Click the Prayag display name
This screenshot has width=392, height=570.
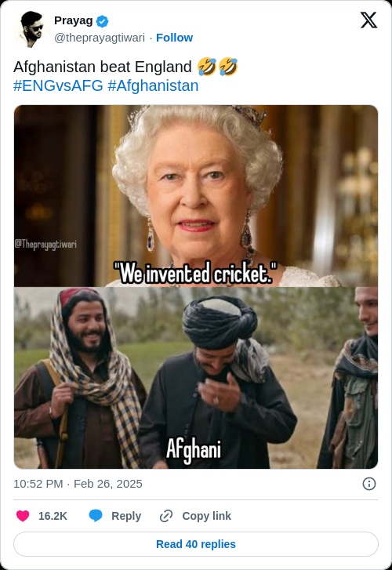[74, 20]
